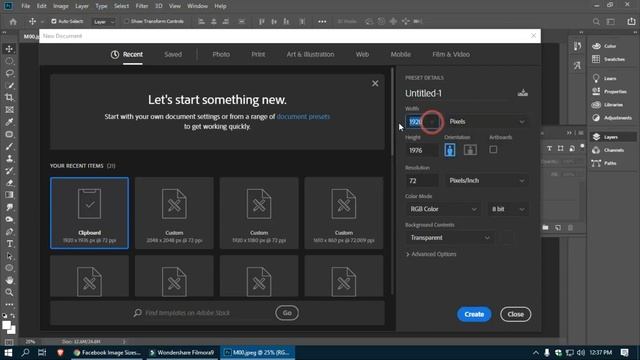Select the Clipboard recent item thumbnail
Screen dimensions: 640x360
89,213
